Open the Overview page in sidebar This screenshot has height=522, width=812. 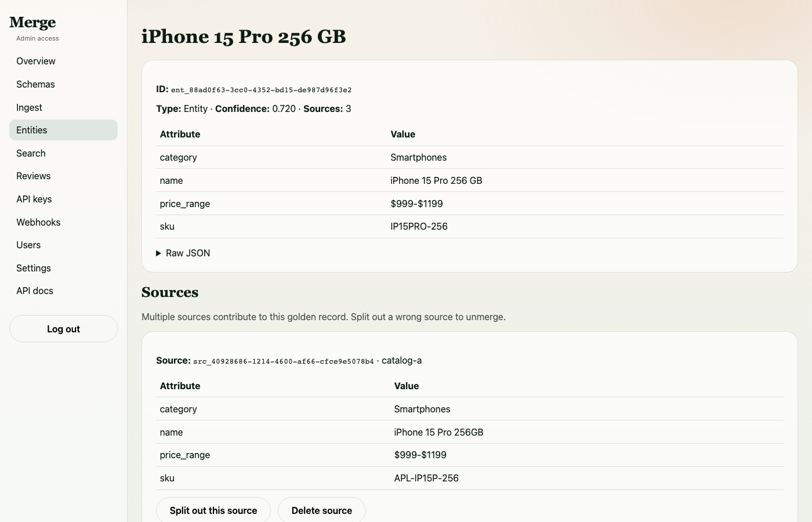(63, 61)
